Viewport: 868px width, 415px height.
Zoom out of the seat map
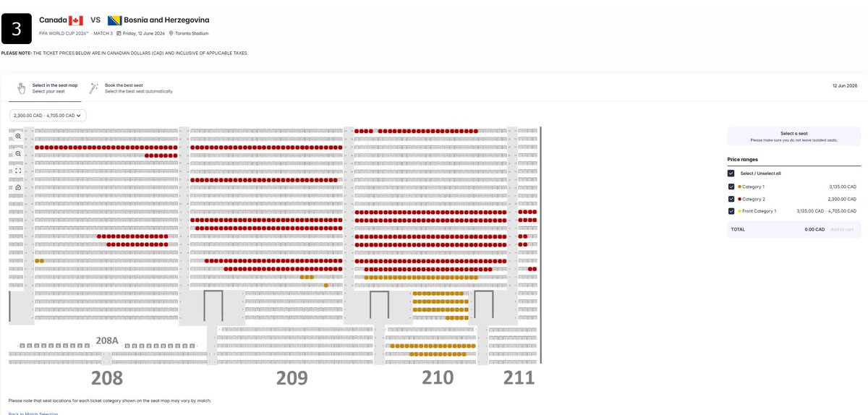coord(18,153)
